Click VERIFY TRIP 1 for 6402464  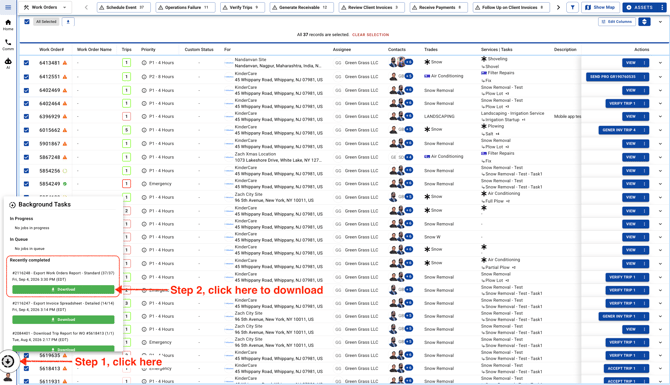click(623, 103)
